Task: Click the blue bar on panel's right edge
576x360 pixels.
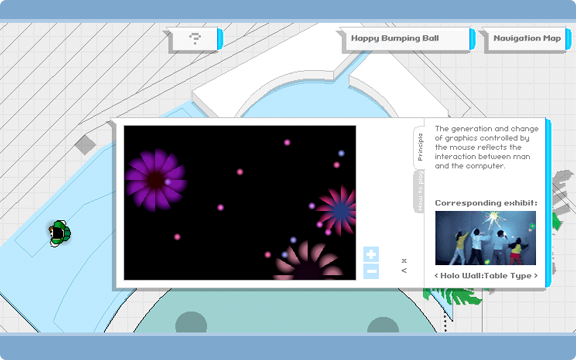Action: [x=548, y=202]
